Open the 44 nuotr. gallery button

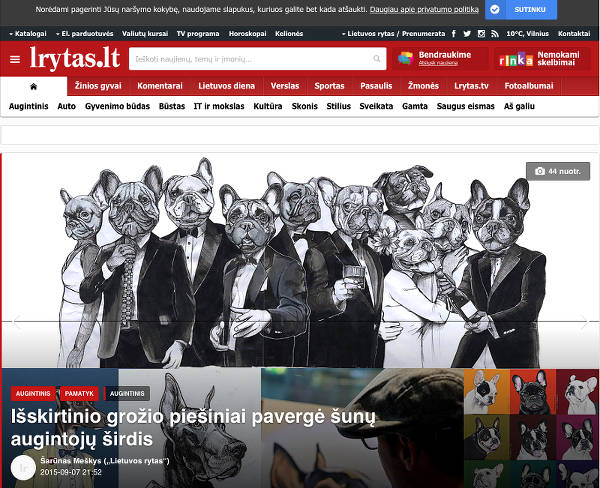[x=558, y=171]
